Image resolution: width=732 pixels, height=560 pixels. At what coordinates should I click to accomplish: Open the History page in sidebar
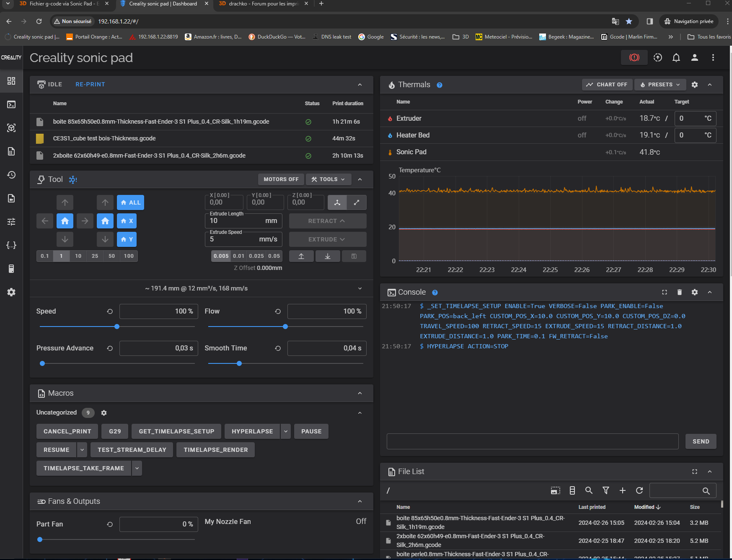[11, 175]
